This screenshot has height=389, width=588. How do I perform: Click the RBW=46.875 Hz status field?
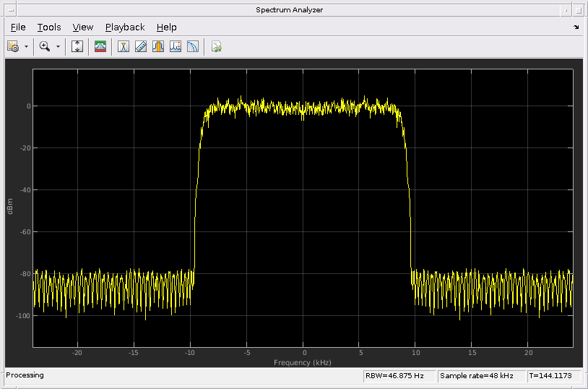(399, 376)
